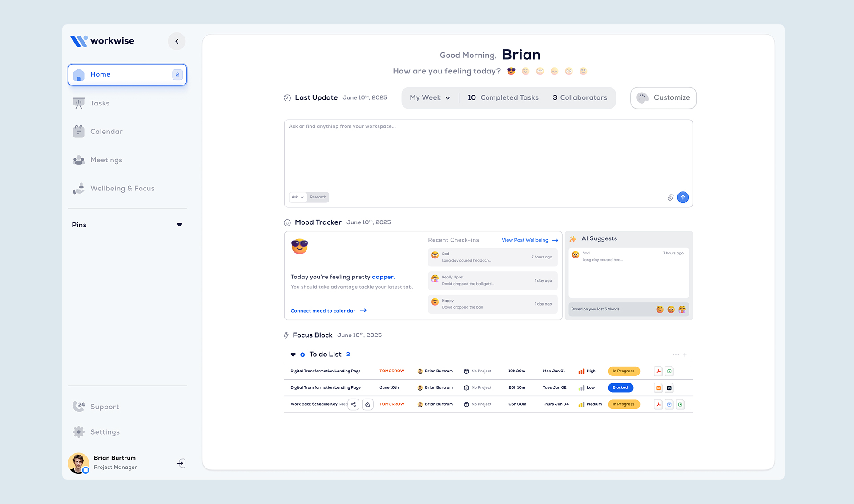
Task: Select the sunglasses mood emoji
Action: coord(511,71)
